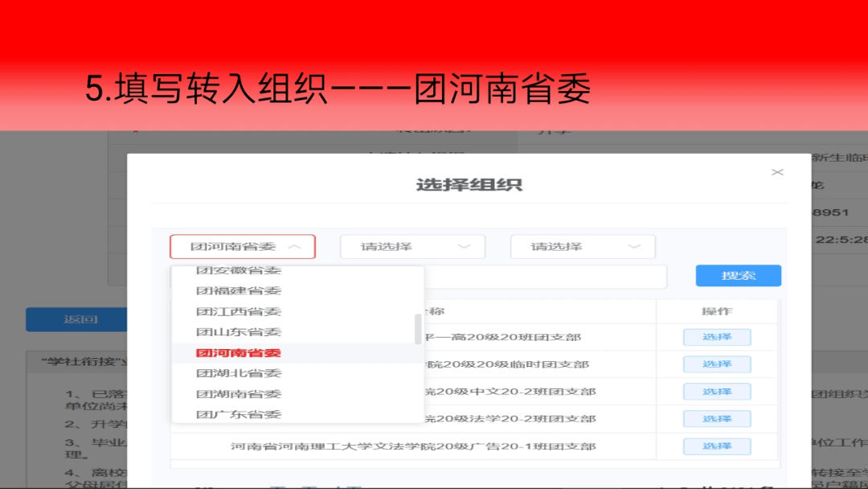Screen dimensions: 868x489
Task: Click 选择 for 法学20-2班团支部
Action: coord(717,419)
